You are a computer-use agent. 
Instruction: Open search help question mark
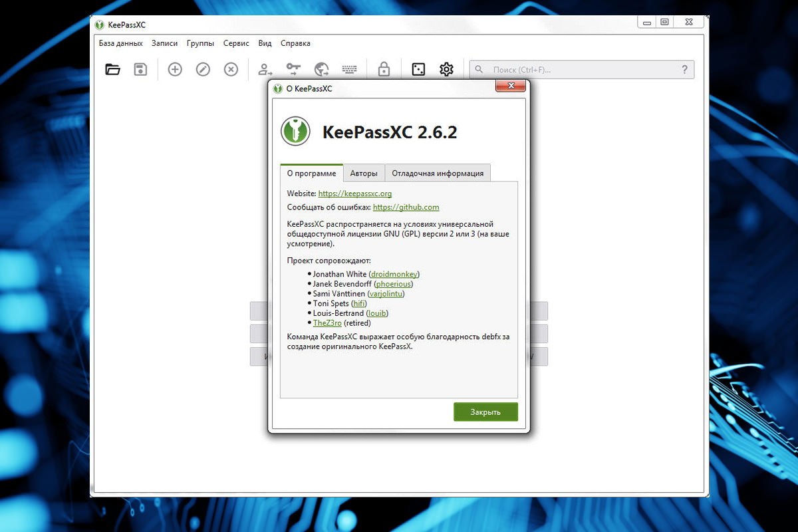[x=685, y=69]
